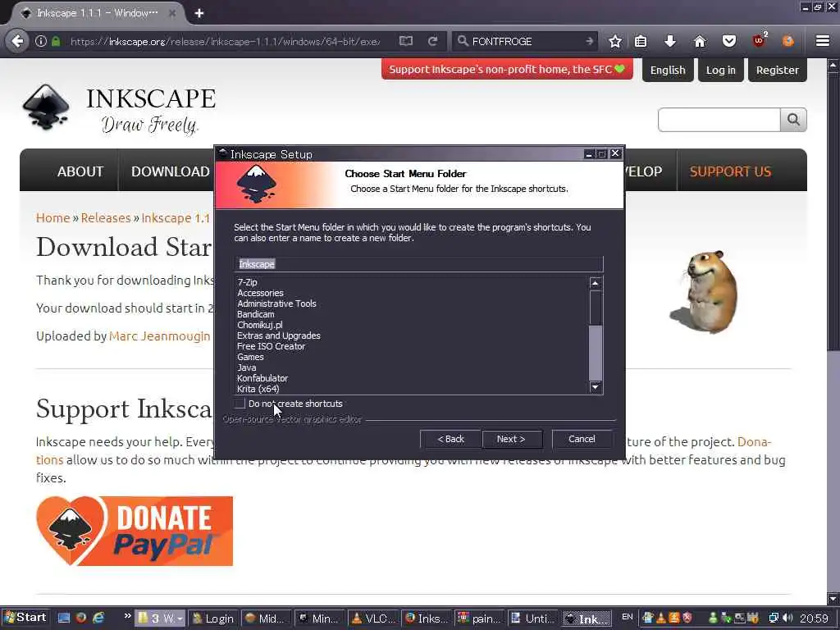The width and height of the screenshot is (840, 630).
Task: Open site information icon in address bar
Action: click(x=41, y=41)
